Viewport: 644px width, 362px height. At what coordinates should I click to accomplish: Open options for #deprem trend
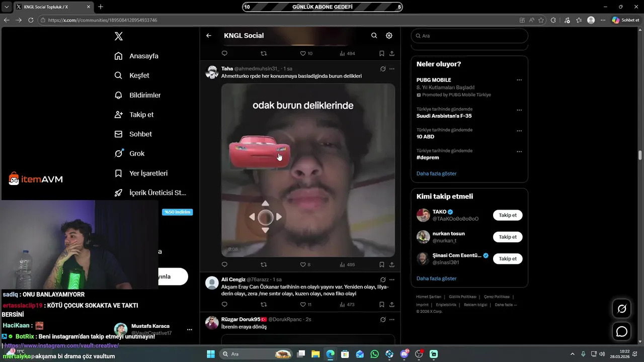click(x=519, y=151)
